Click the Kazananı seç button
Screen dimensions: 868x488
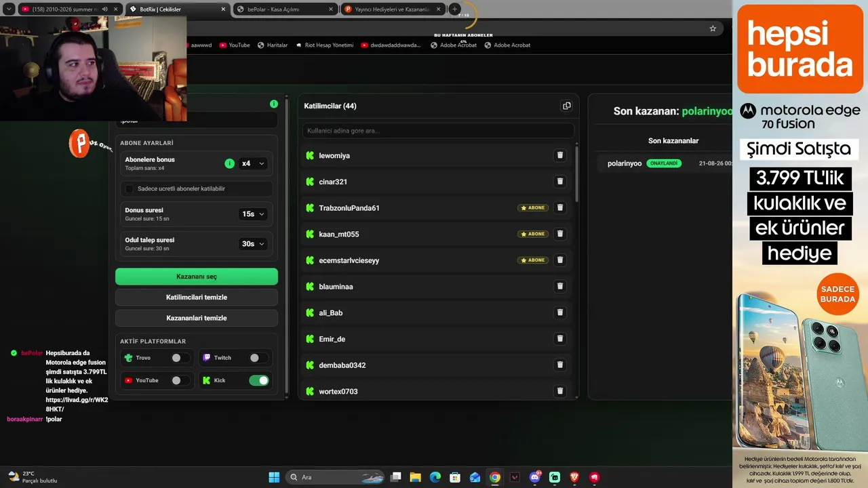(197, 277)
